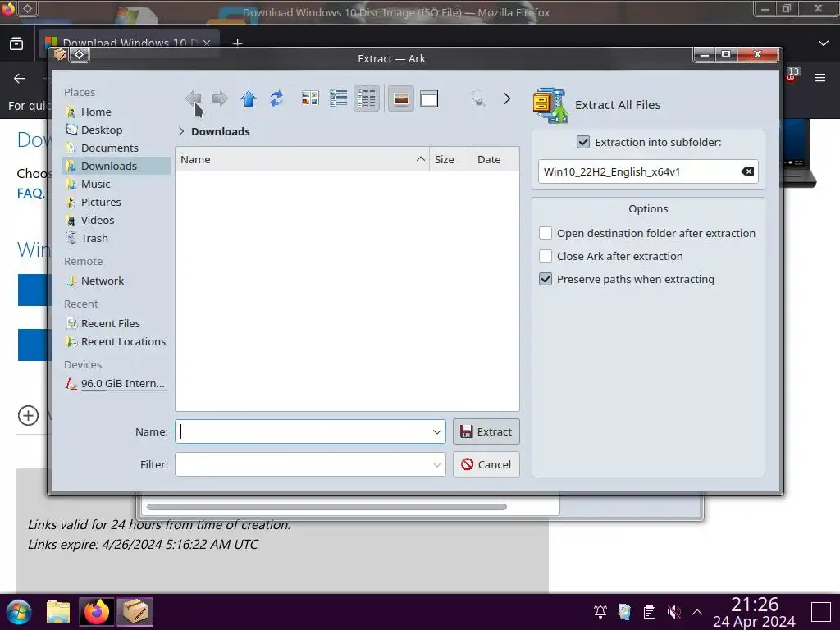Click the Cancel button
Image resolution: width=840 pixels, height=630 pixels.
click(x=486, y=464)
